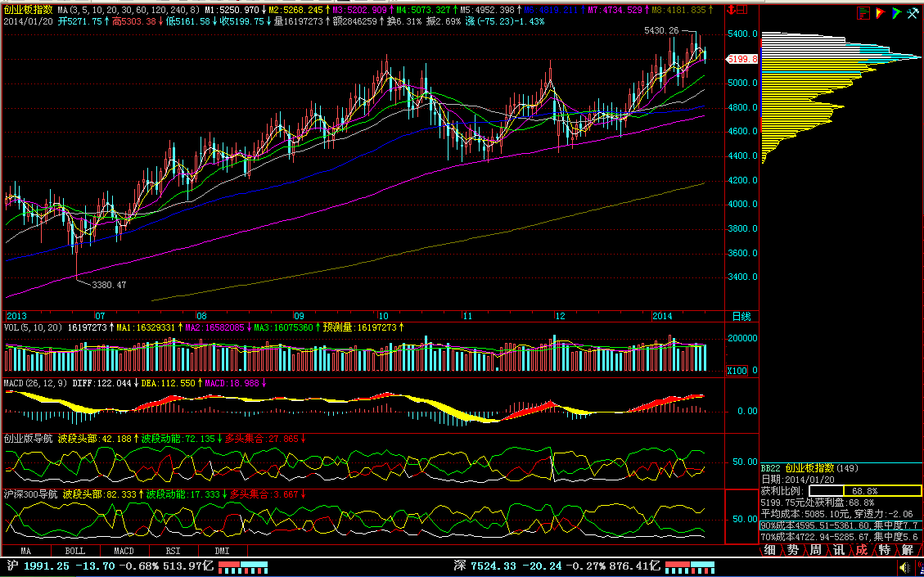This screenshot has width=924, height=577.
Task: Click the MA(3,5,10,20,30,60,120,240,8) parameters label
Action: 129,10
